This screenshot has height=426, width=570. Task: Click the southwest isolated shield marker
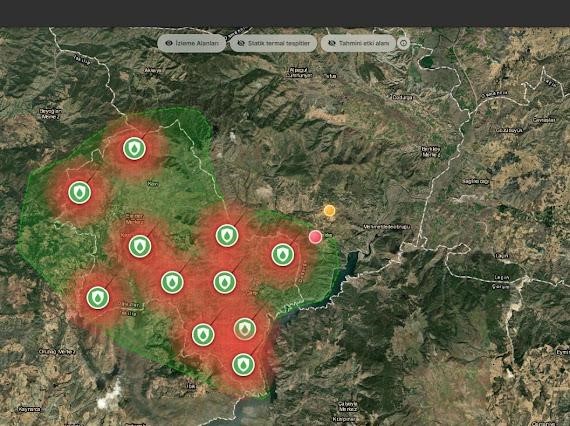tap(98, 298)
